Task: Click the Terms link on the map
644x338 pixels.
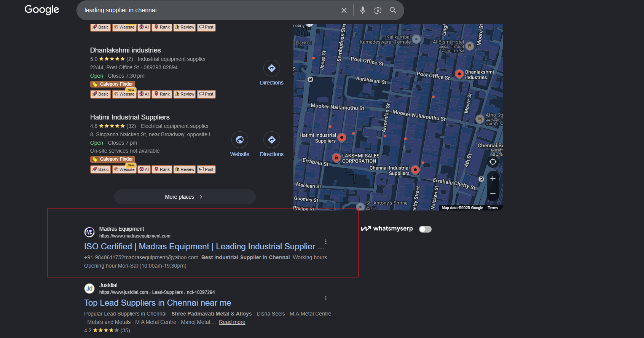Action: click(x=493, y=208)
